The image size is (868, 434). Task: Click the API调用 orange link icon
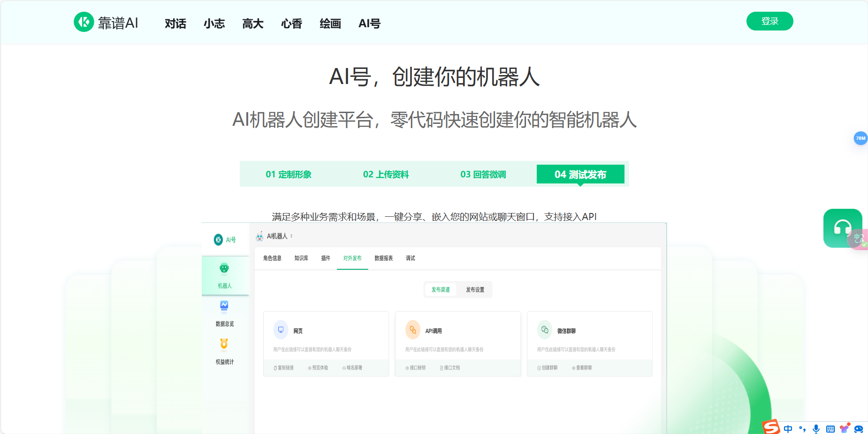pyautogui.click(x=412, y=329)
